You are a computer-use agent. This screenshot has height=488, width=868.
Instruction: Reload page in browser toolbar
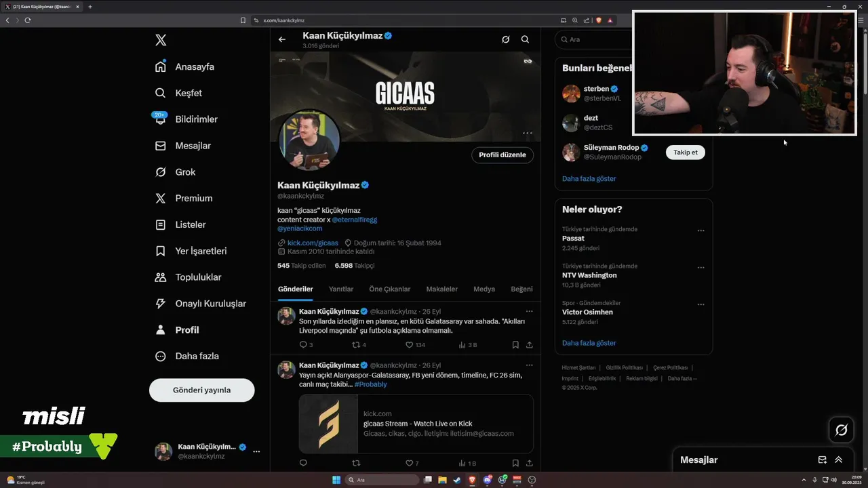click(x=28, y=20)
